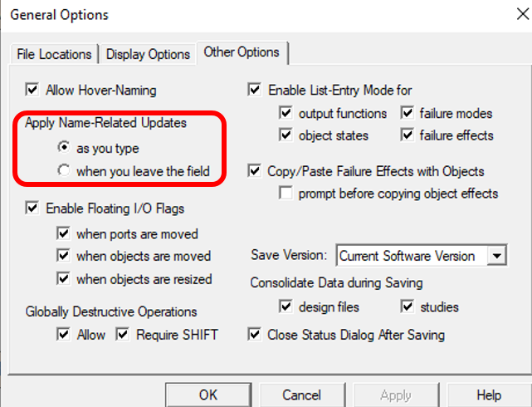Open the Help button
This screenshot has height=407, width=532.
pos(489,395)
